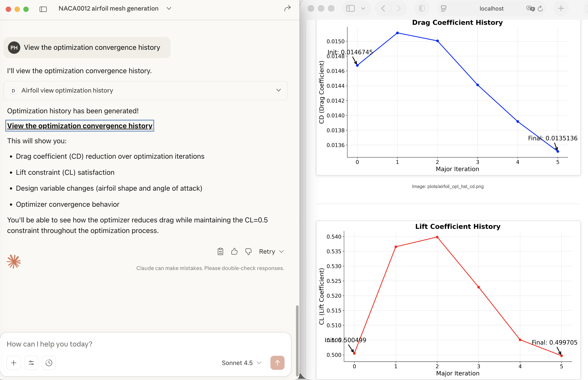Toggle extended thinking clock icon
The height and width of the screenshot is (380, 588).
(x=49, y=363)
